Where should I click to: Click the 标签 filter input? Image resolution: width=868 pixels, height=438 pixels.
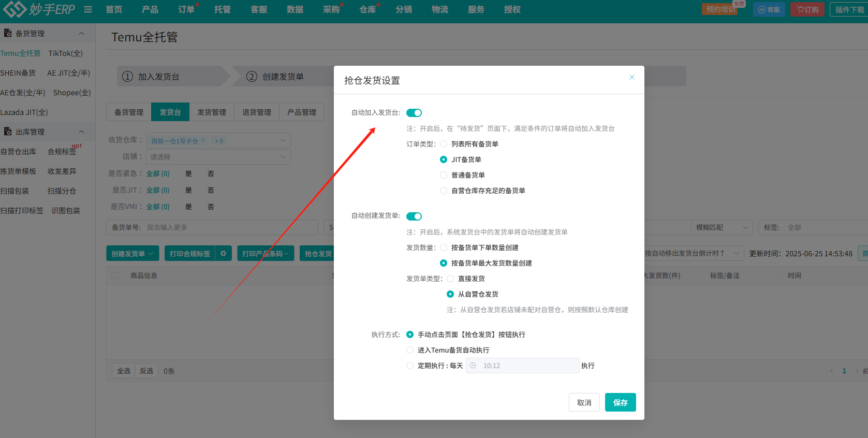coord(826,227)
